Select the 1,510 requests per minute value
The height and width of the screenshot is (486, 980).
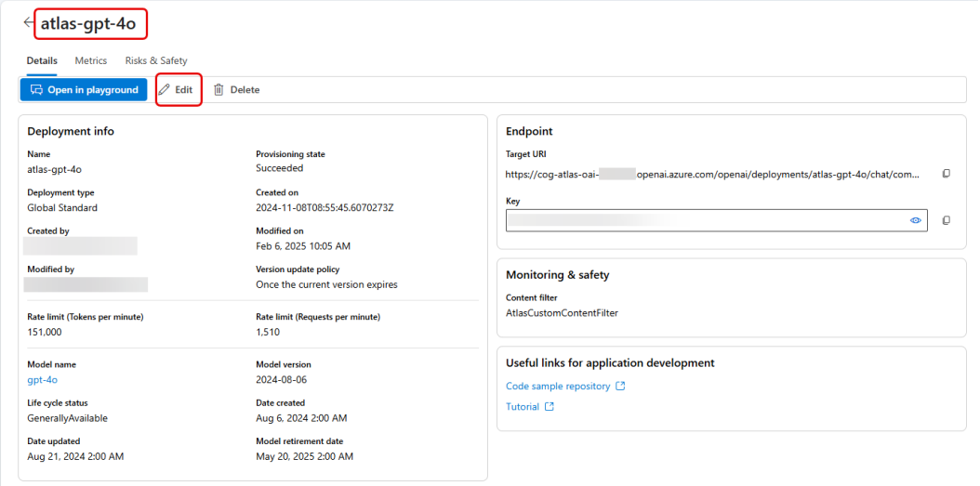268,332
